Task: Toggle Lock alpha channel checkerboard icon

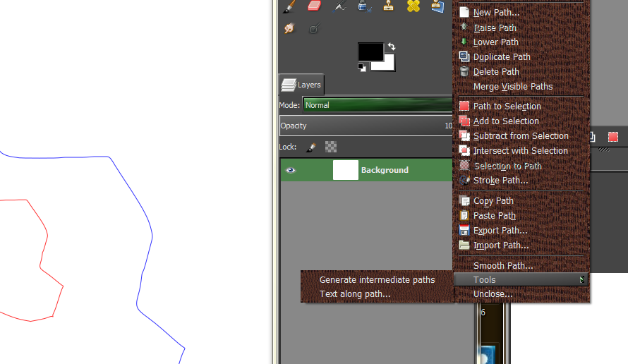Action: [x=331, y=147]
